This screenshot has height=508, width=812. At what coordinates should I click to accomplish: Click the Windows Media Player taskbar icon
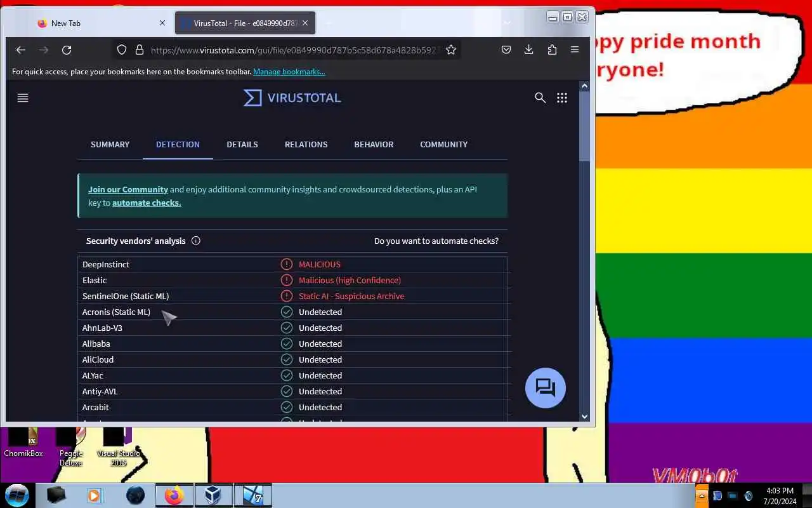(95, 495)
